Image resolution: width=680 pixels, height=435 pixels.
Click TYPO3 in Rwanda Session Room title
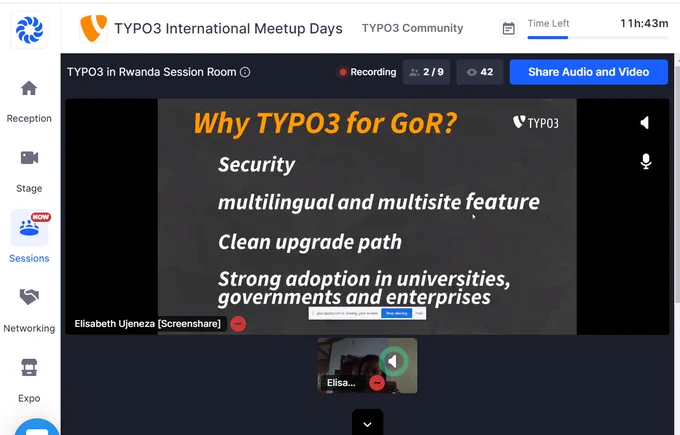tap(151, 72)
